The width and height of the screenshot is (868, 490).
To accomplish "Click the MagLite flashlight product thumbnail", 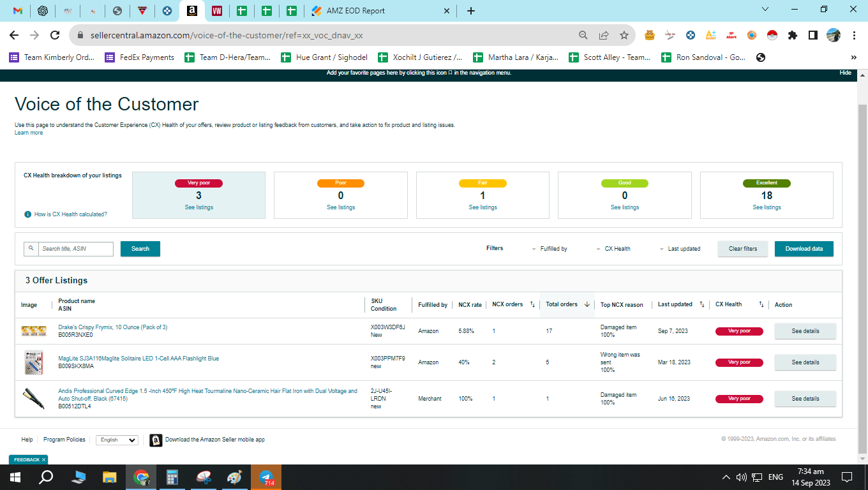I will pyautogui.click(x=33, y=362).
